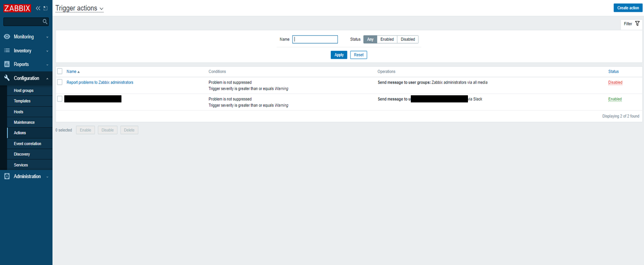Collapse the Configuration menu section
Image resolution: width=644 pixels, height=265 pixels.
tap(26, 78)
